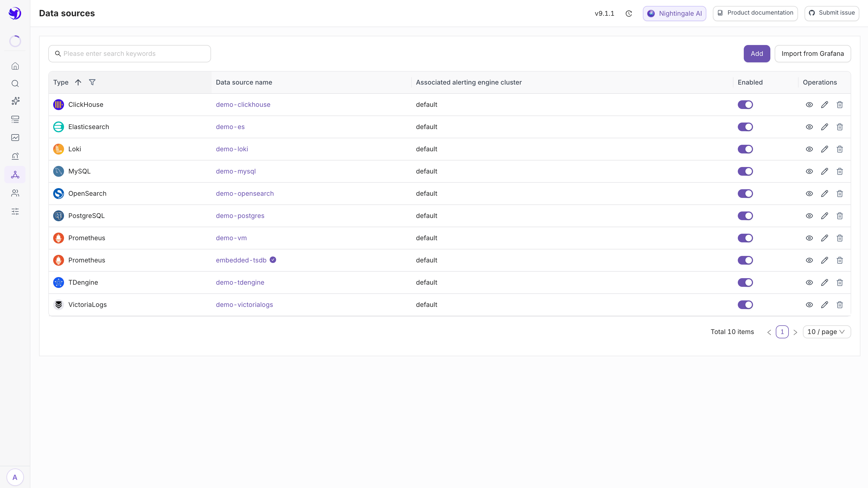Open the alarm bell icon in sidebar

15,156
